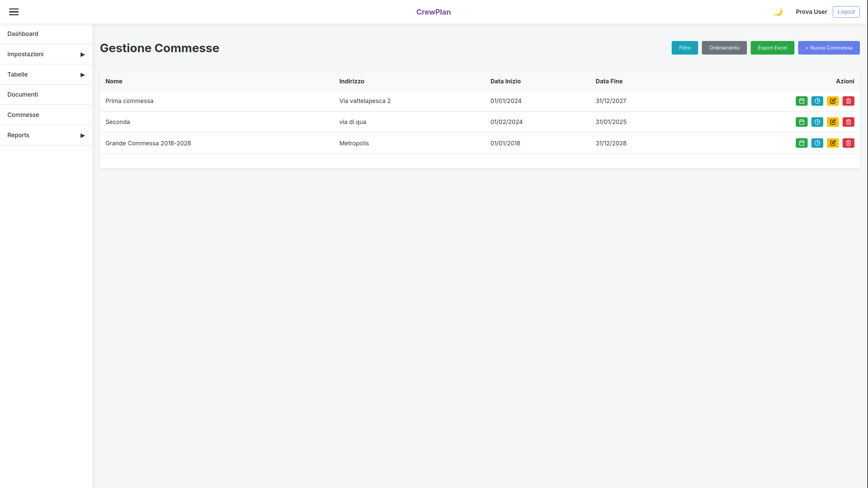The image size is (868, 488).
Task: Go to Documenti in sidebar
Action: point(23,95)
